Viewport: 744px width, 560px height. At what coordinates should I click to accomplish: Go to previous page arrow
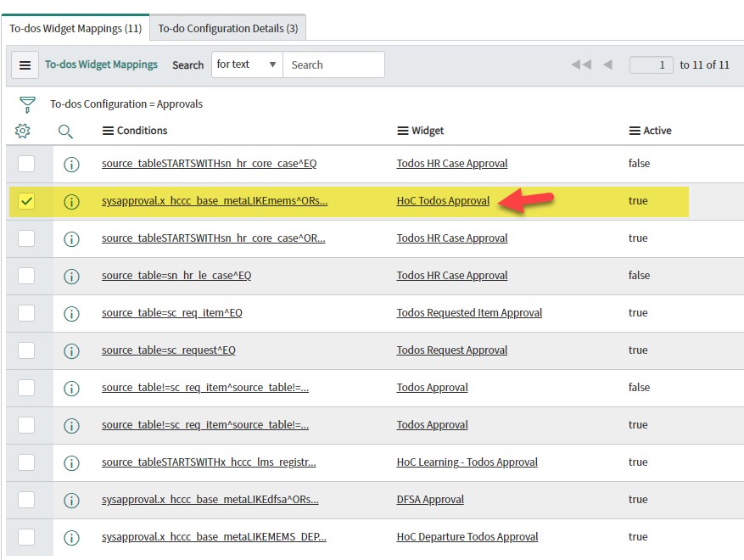[607, 64]
